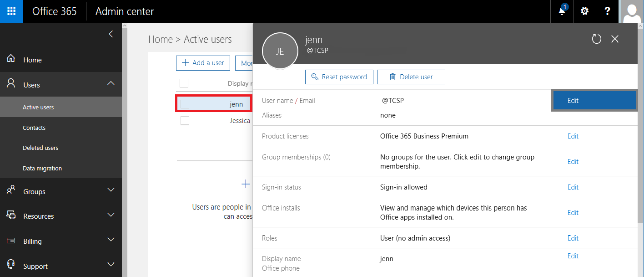The height and width of the screenshot is (277, 644).
Task: Open the account profile picture menu
Action: 632,11
